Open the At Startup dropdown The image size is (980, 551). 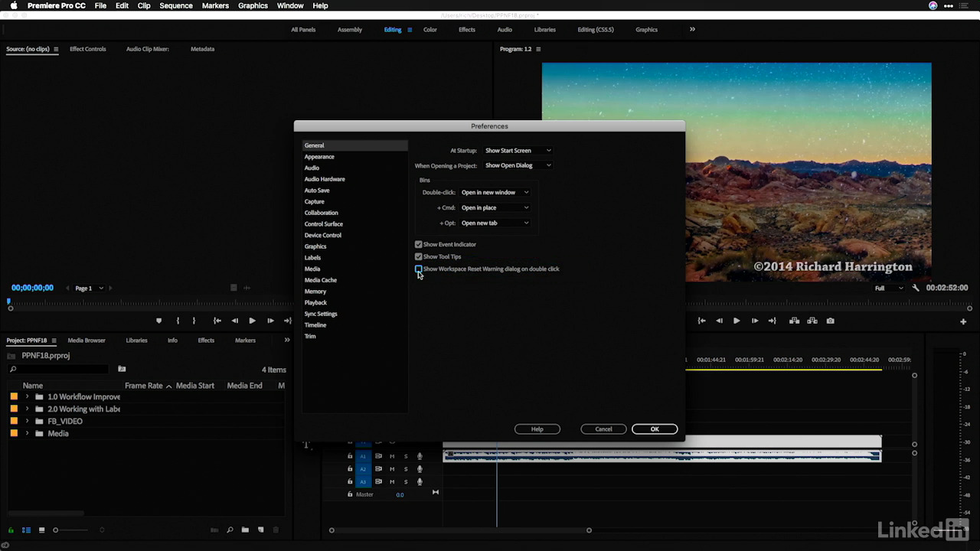click(x=518, y=151)
